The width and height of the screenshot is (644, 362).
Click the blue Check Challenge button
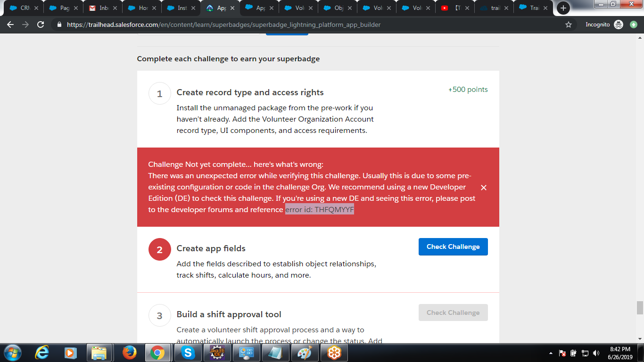click(x=453, y=247)
